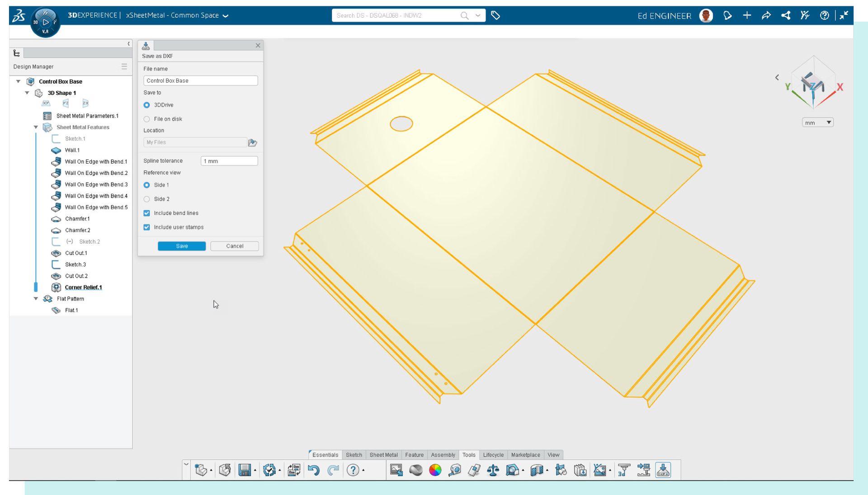Select Corner Relief.1 in the Design Manager

click(84, 287)
